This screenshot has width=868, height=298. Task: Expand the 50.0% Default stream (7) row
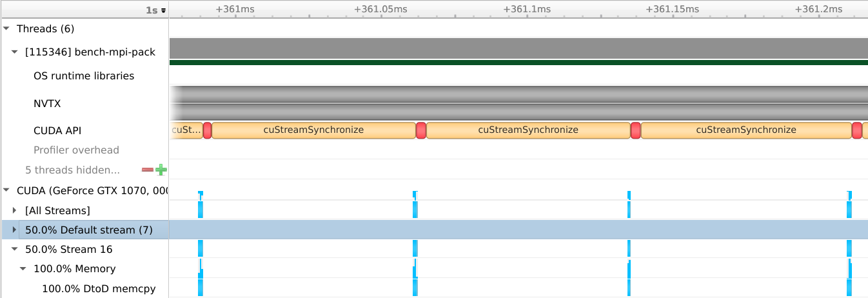[15, 230]
